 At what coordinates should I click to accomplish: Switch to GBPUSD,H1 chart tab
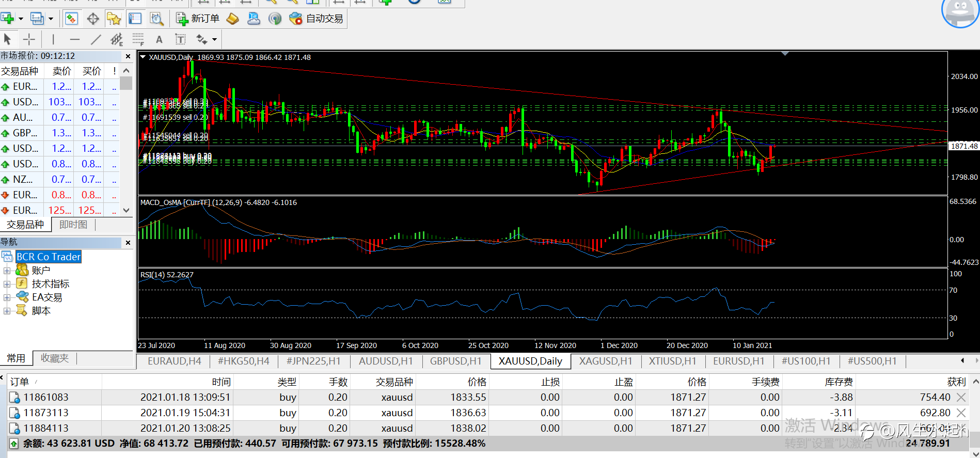[455, 361]
